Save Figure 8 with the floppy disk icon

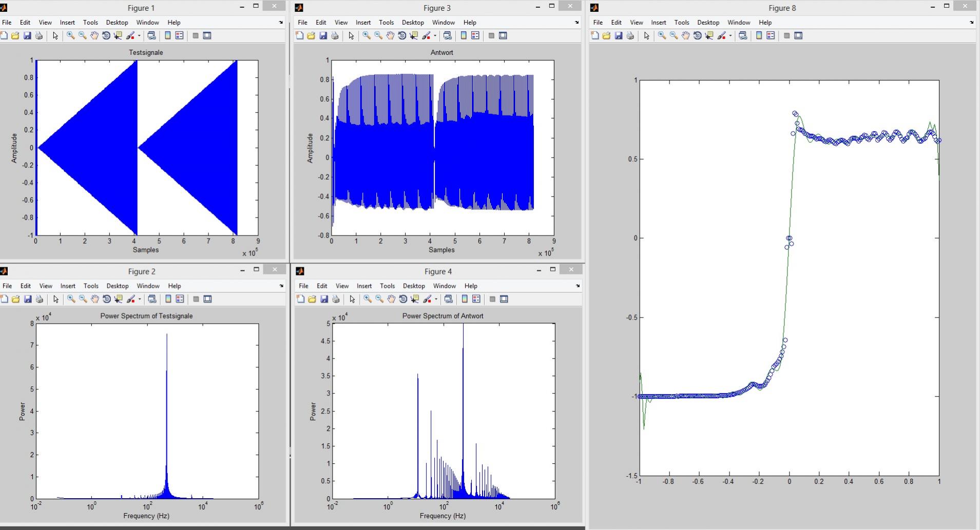coord(619,35)
